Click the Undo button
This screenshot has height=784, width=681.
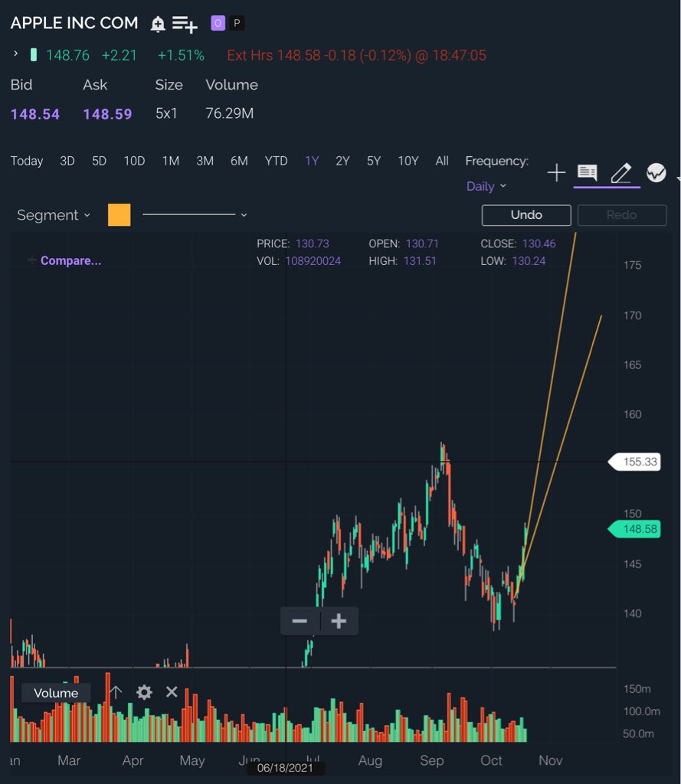pos(526,215)
